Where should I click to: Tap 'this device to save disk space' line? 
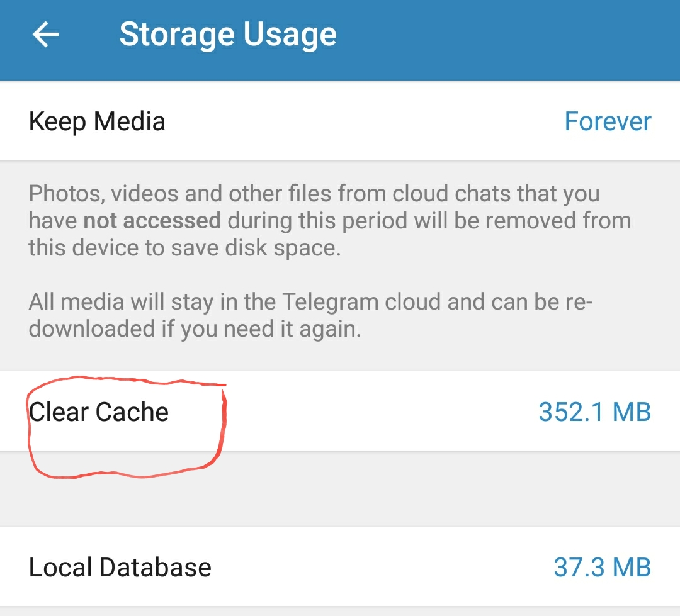point(184,248)
